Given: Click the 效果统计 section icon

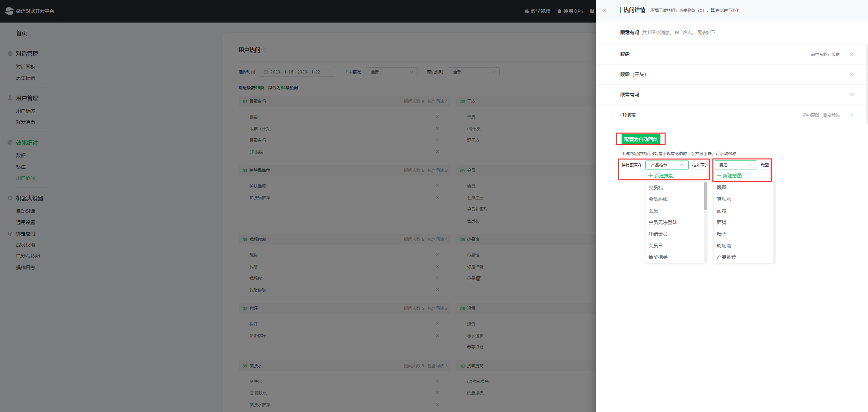Looking at the screenshot, I should (10, 142).
